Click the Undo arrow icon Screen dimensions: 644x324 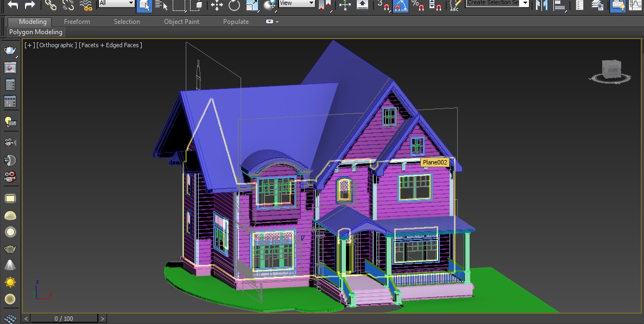13,5
